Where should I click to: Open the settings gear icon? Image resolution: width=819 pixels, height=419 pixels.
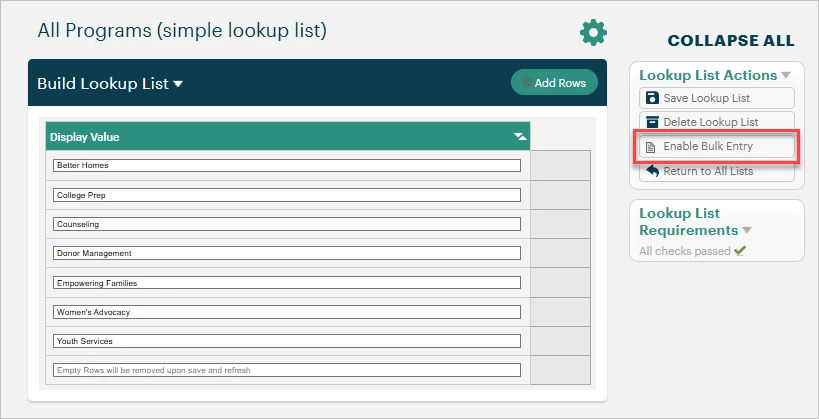tap(593, 32)
